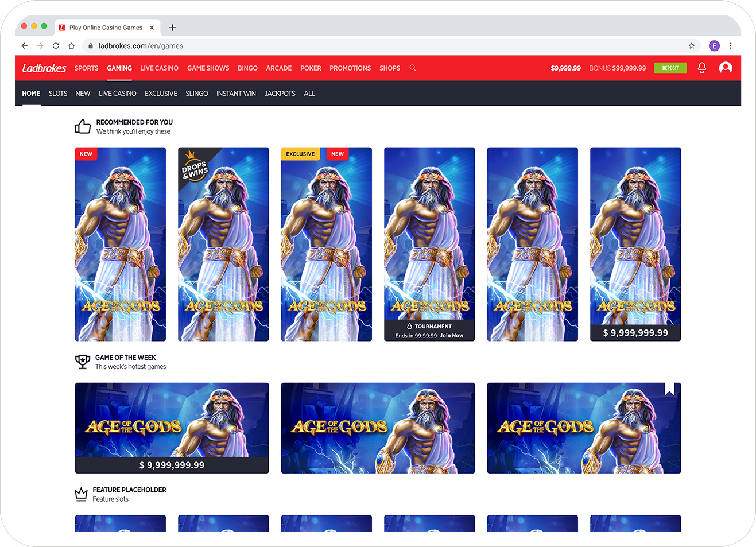Switch to the Slingo tab
The image size is (756, 547).
coord(197,94)
